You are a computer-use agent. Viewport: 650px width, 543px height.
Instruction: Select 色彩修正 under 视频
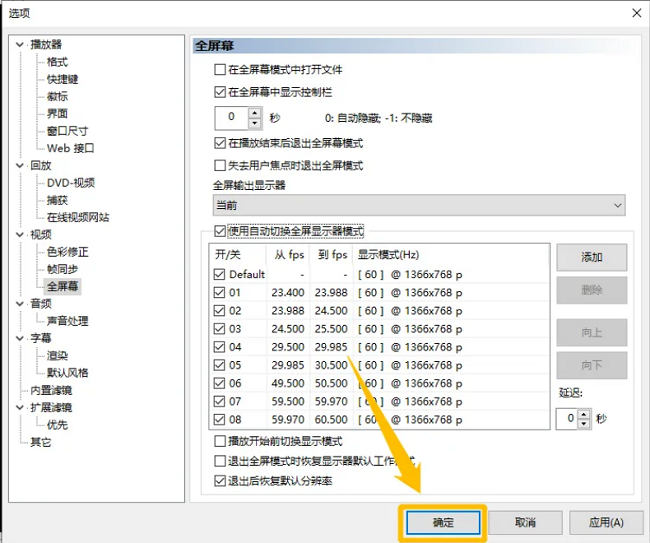(x=68, y=252)
